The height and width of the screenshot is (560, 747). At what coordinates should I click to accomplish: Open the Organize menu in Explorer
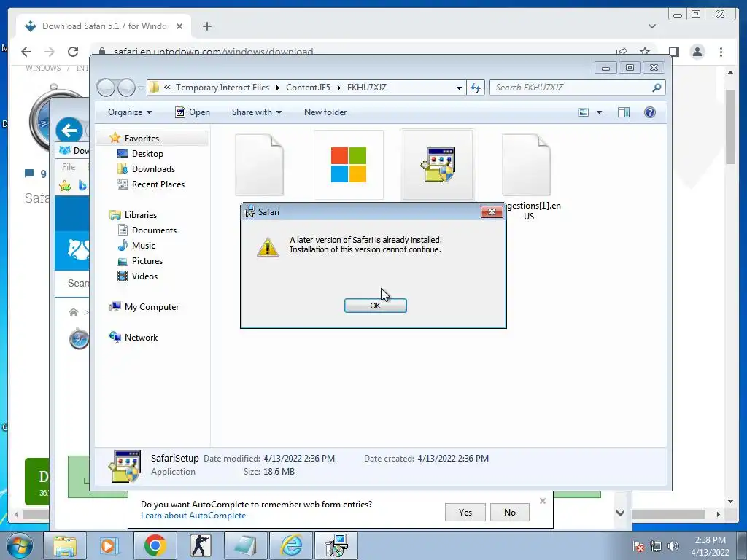[x=130, y=112]
